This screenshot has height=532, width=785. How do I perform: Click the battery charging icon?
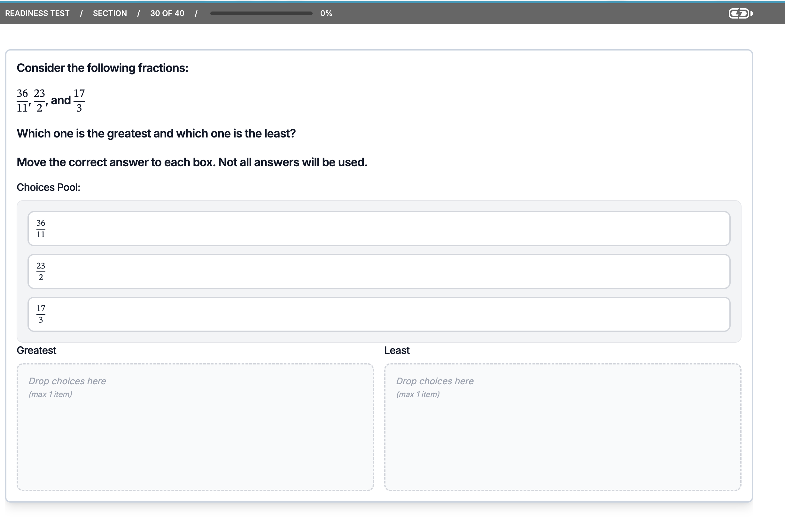click(x=741, y=13)
